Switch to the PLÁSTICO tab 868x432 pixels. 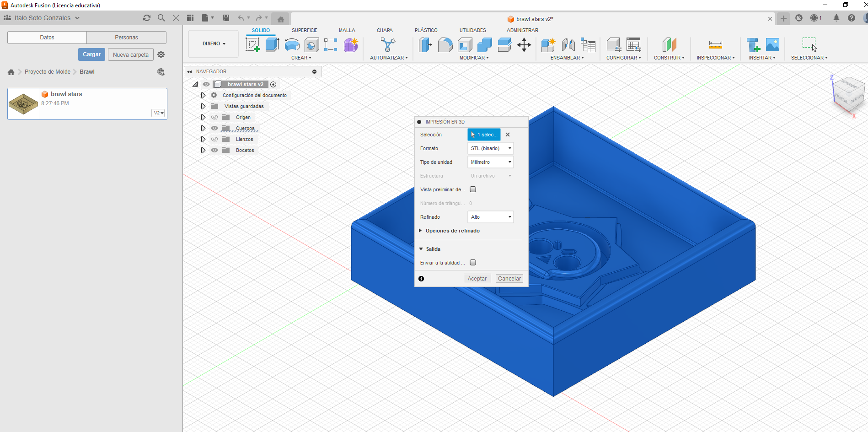(426, 30)
